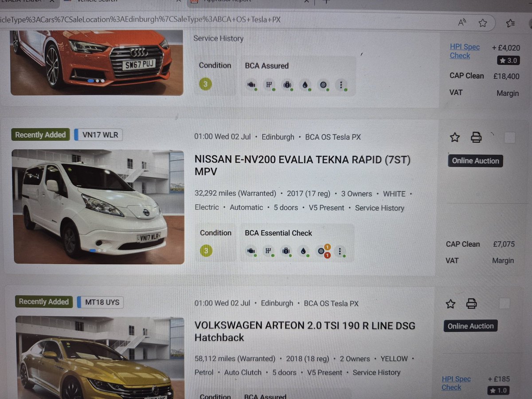Click the Audi condition grade 3 badge
Image resolution: width=532 pixels, height=399 pixels.
[205, 84]
